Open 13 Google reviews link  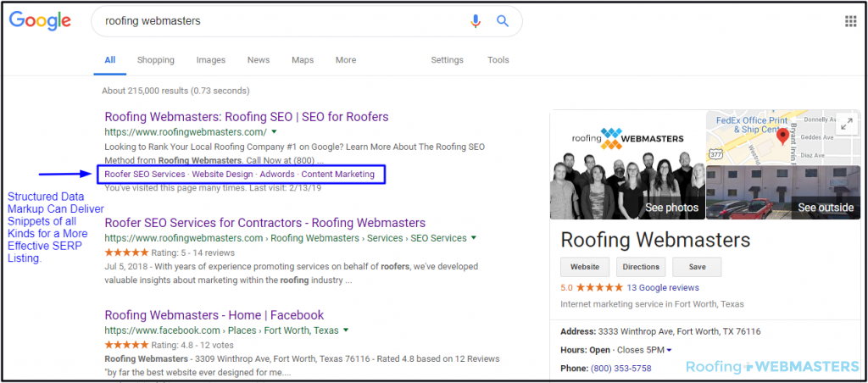click(x=663, y=288)
